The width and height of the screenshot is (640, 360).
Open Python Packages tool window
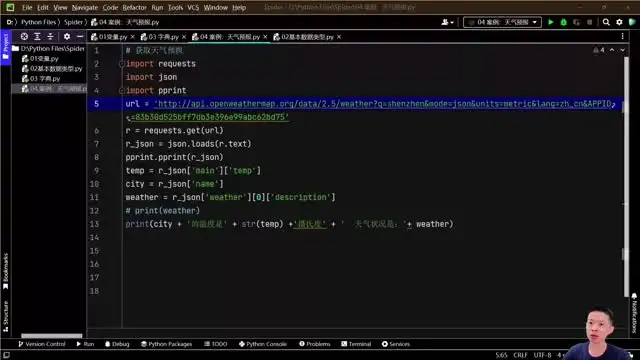coord(167,344)
